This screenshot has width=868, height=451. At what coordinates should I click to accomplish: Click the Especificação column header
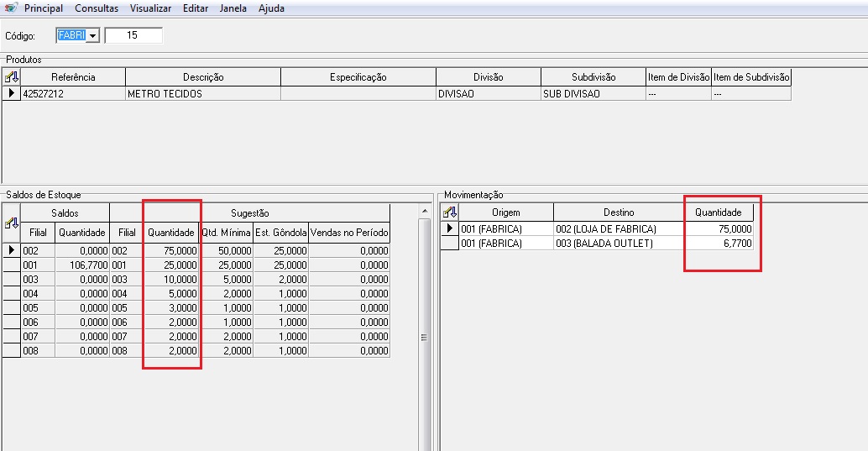pos(358,77)
